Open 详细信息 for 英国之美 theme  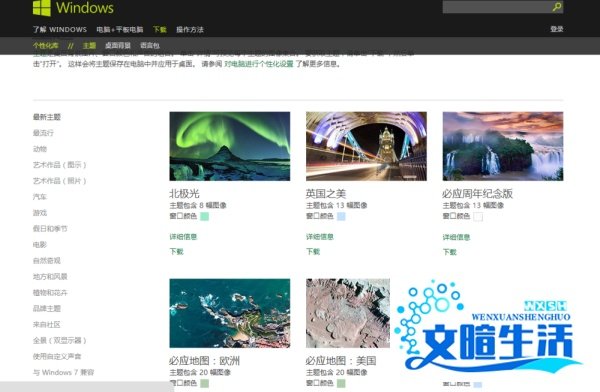320,237
